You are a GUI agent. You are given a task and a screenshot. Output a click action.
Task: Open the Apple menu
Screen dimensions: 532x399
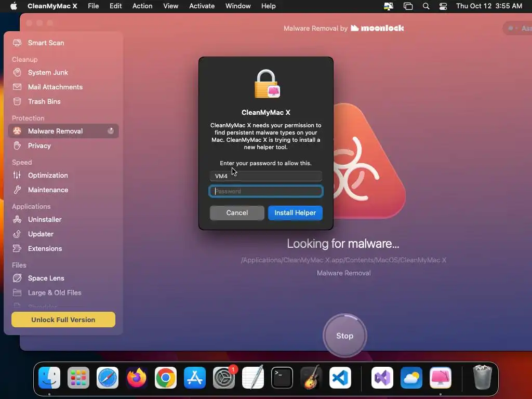coord(14,6)
